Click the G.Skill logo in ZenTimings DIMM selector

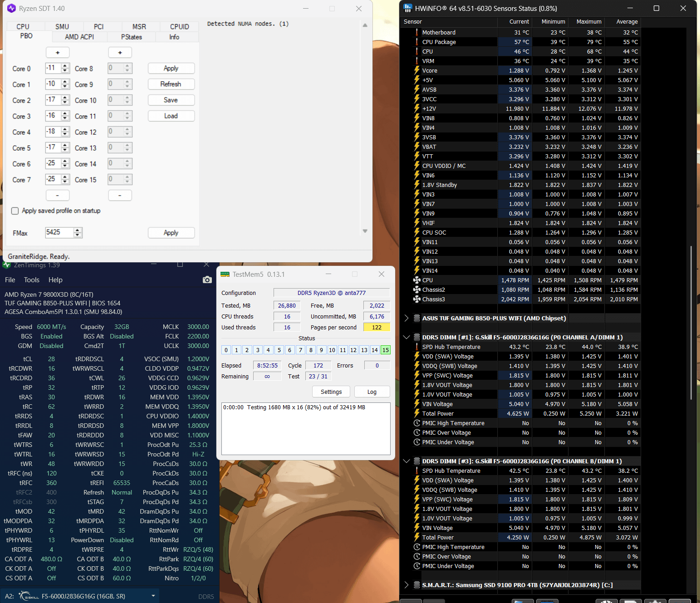tap(29, 596)
